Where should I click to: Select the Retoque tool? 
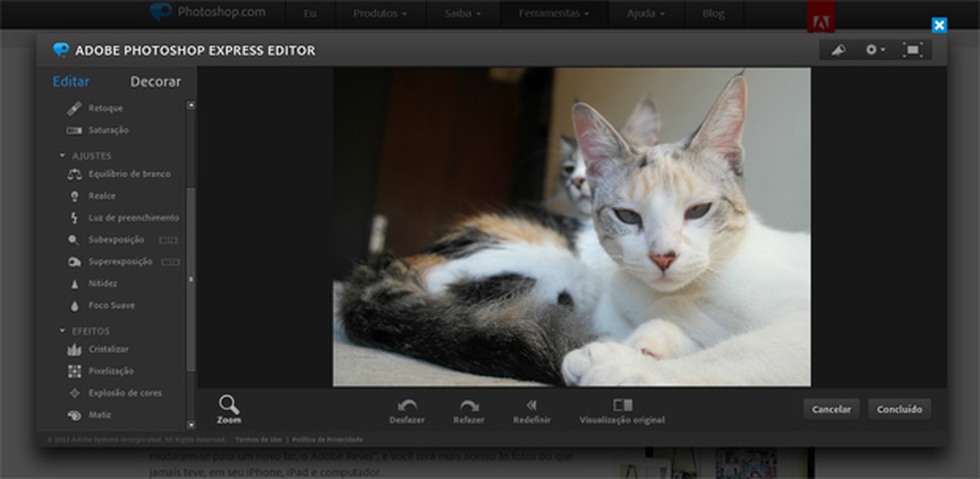(x=105, y=107)
